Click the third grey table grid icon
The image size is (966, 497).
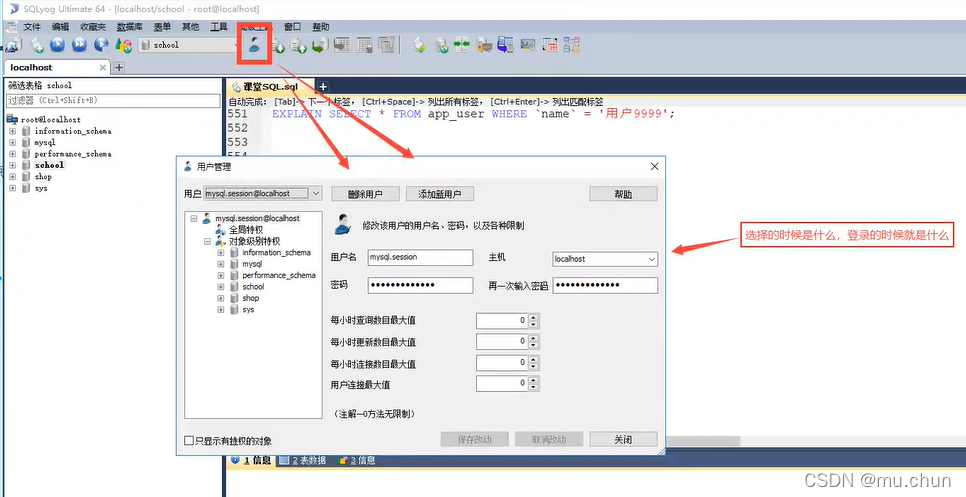[x=386, y=44]
